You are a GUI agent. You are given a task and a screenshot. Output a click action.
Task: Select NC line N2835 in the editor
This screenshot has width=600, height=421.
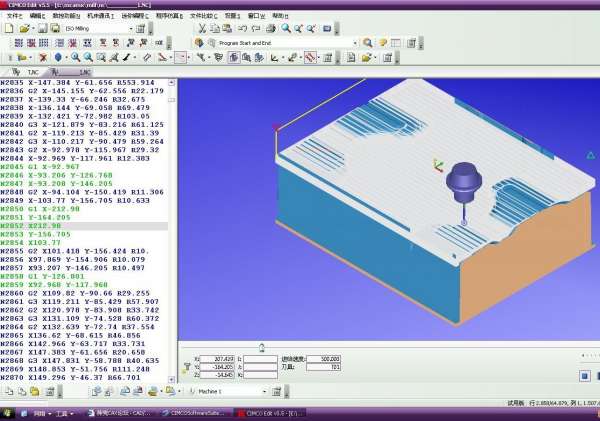pos(77,83)
